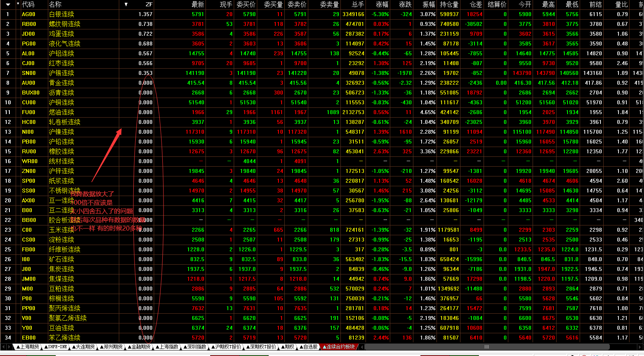Click the 代码 column header
The height and width of the screenshot is (356, 644).
[x=28, y=5]
